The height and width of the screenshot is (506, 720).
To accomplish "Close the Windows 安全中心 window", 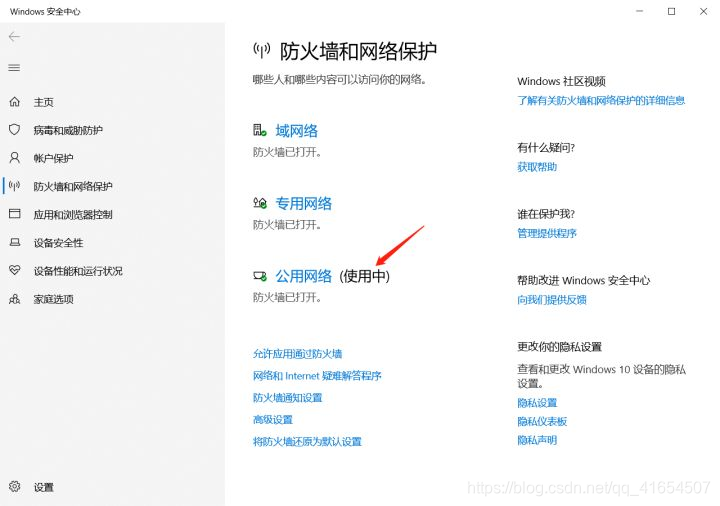I will tap(703, 11).
